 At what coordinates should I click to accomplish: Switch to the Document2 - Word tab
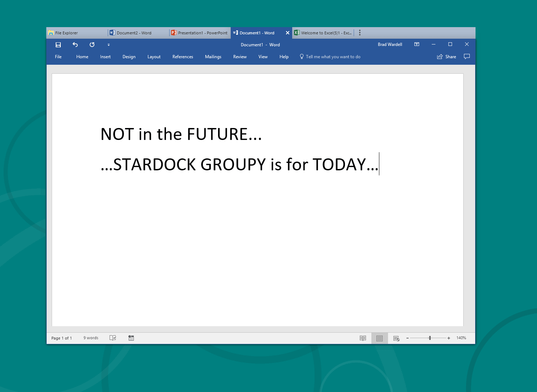point(138,33)
